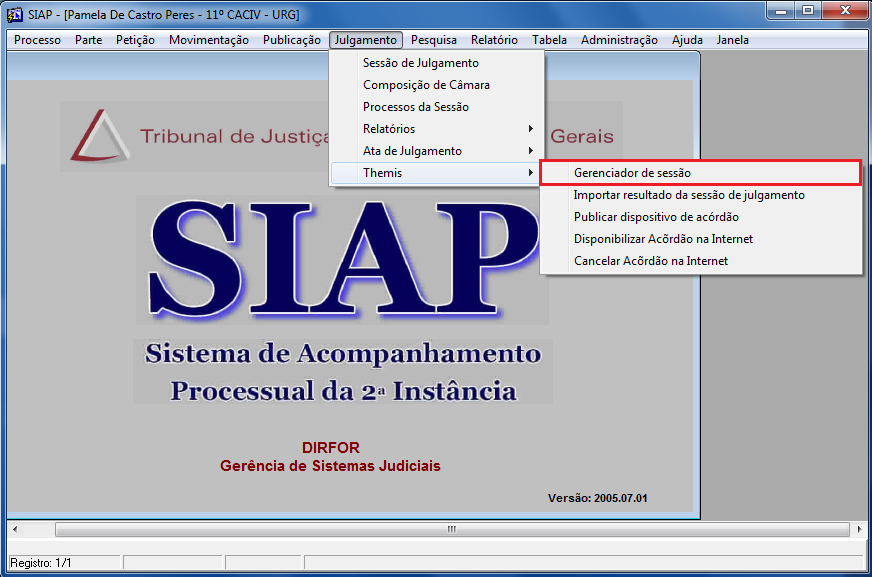Screen dimensions: 872x577
Task: Select Sessão de Julgamento menu entry
Action: click(x=436, y=63)
